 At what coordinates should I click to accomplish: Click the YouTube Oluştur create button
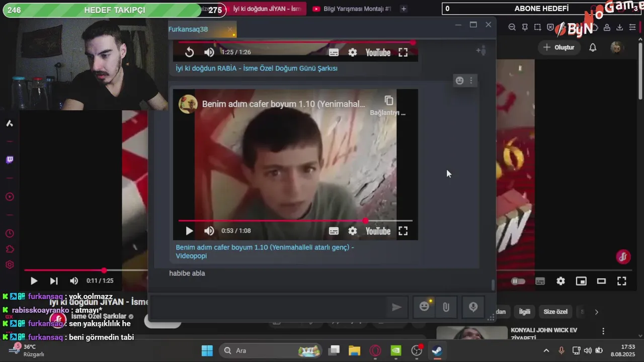[x=558, y=47]
